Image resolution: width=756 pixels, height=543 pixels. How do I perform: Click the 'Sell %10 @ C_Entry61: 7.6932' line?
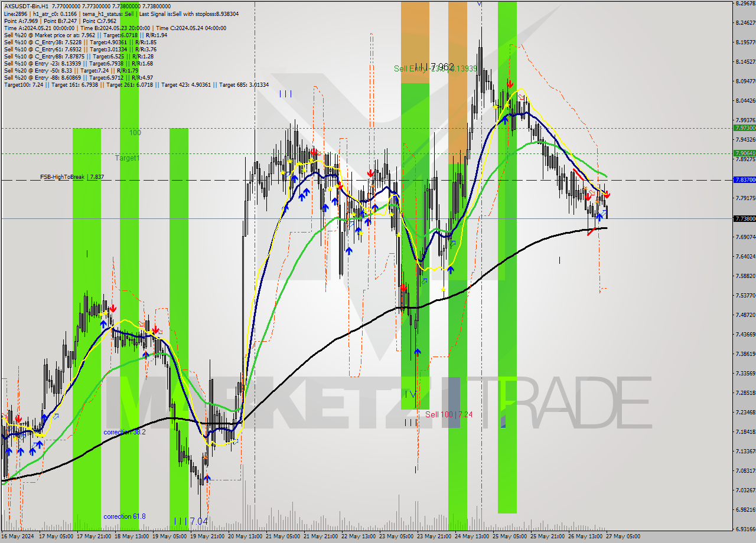point(80,51)
